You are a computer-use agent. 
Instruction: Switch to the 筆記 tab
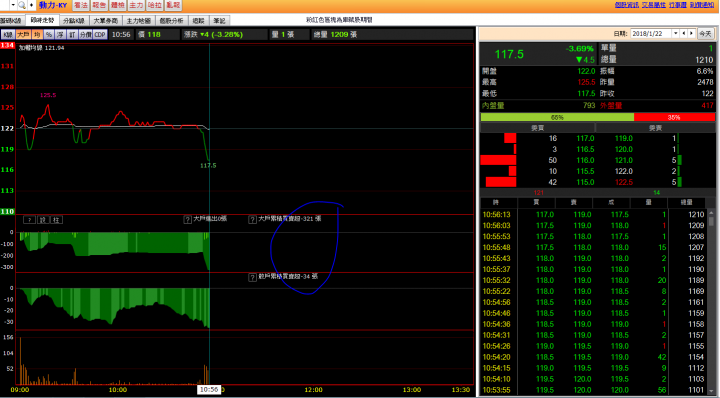tap(219, 21)
